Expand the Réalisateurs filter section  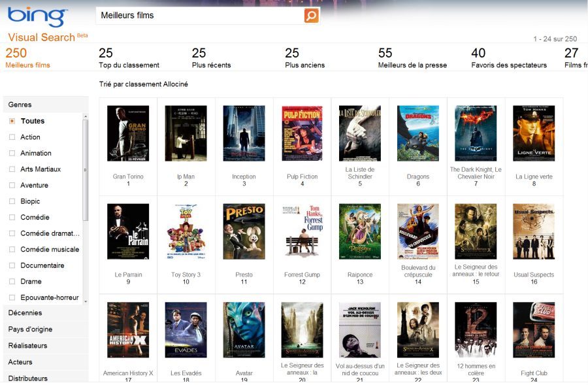click(x=27, y=346)
